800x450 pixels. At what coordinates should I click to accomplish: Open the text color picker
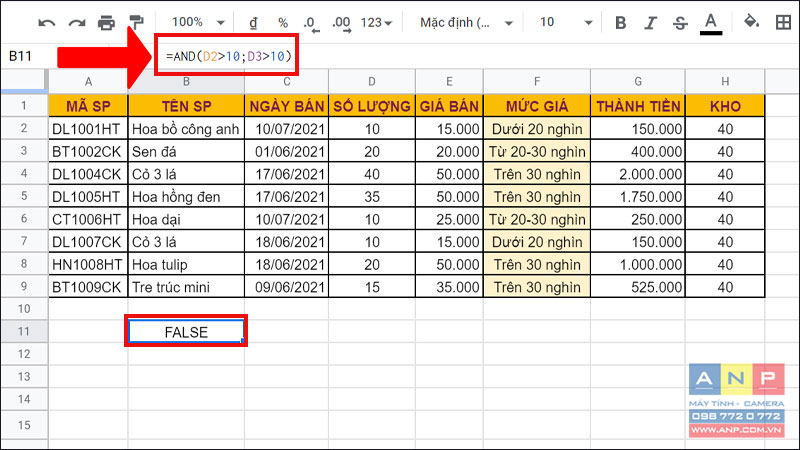711,23
